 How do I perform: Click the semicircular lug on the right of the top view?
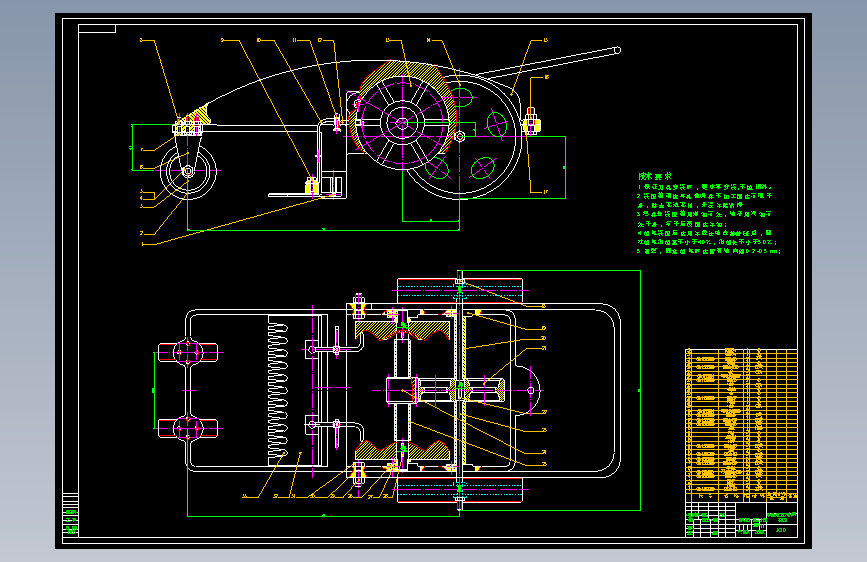point(530,391)
